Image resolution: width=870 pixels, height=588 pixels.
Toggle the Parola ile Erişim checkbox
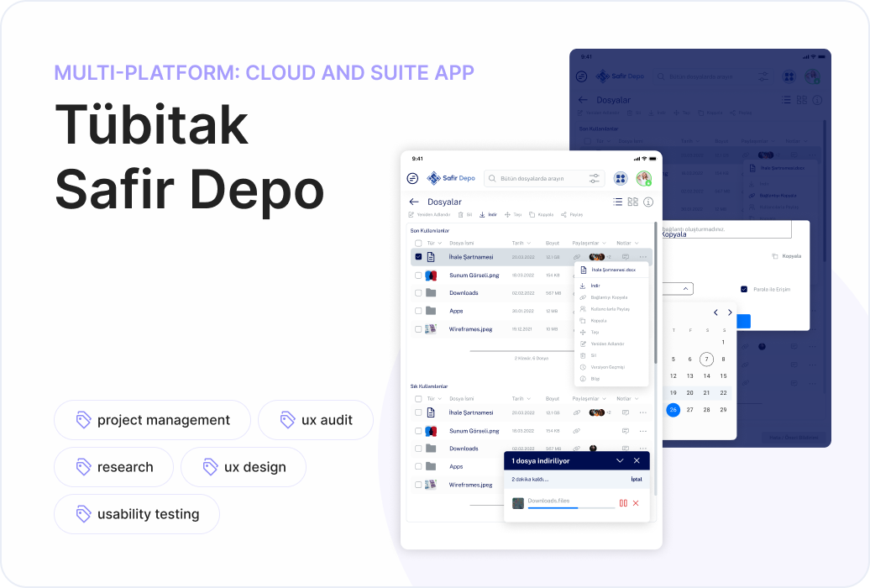point(744,289)
